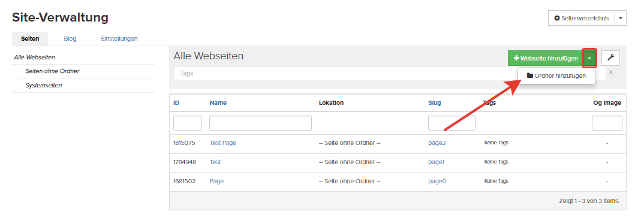Click the green Webseite hinzufügen button
Image resolution: width=644 pixels, height=224 pixels.
click(x=546, y=58)
